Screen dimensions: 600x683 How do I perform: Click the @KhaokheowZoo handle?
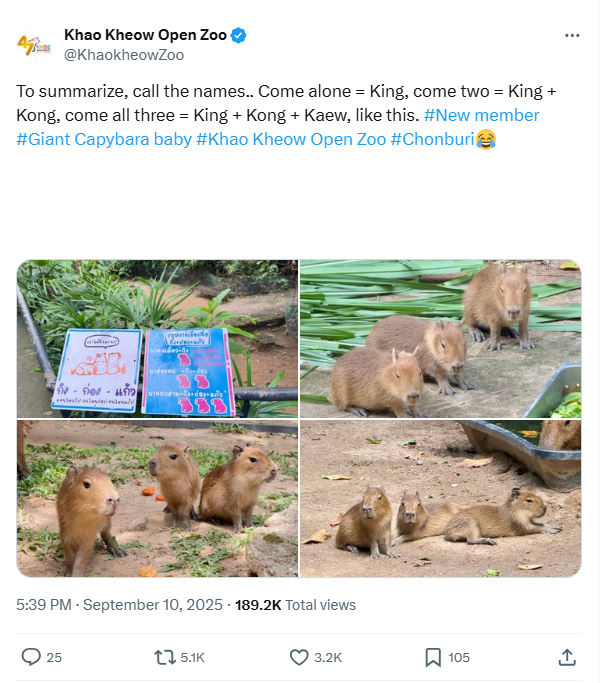pos(124,55)
